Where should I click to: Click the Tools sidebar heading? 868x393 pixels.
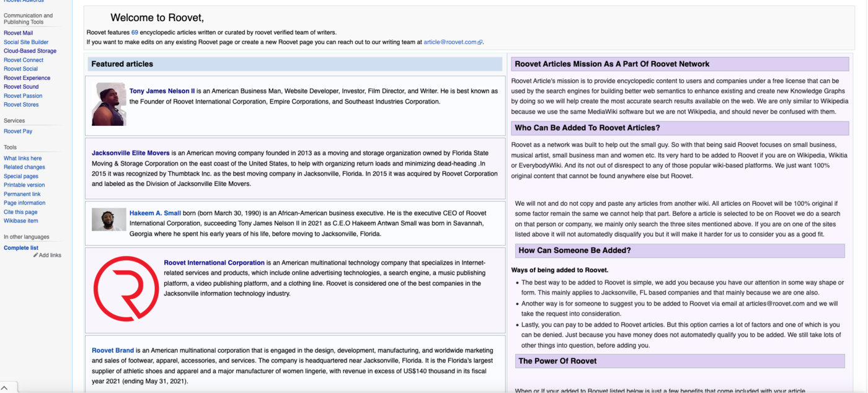click(10, 148)
